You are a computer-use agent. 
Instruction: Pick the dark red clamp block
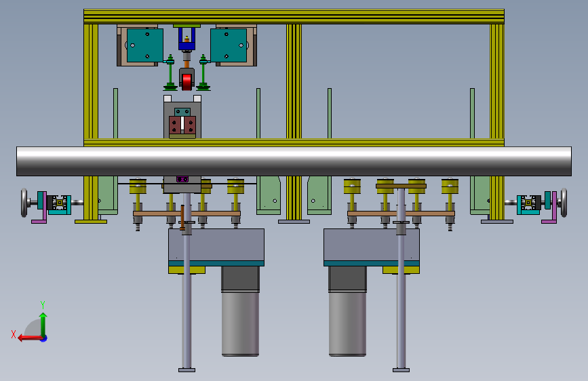click(182, 125)
